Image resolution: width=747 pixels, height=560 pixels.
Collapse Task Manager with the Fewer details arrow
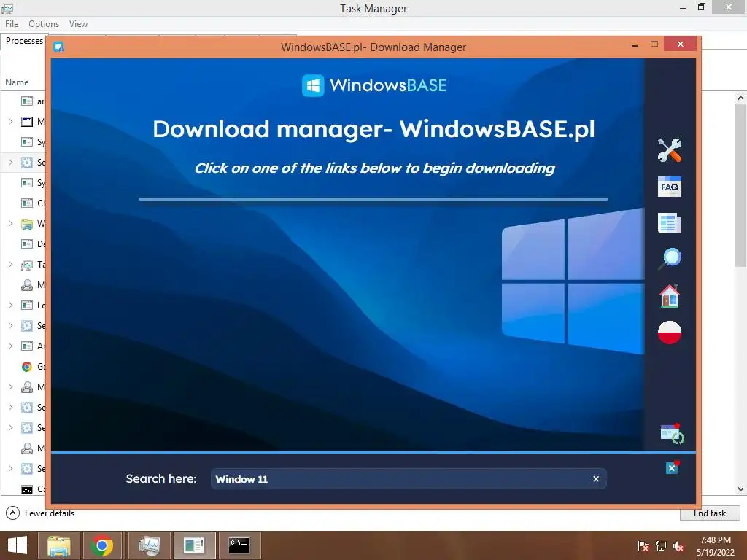coord(12,513)
